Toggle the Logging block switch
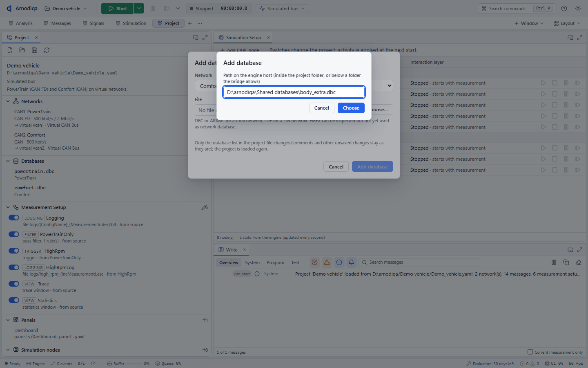 coord(14,218)
